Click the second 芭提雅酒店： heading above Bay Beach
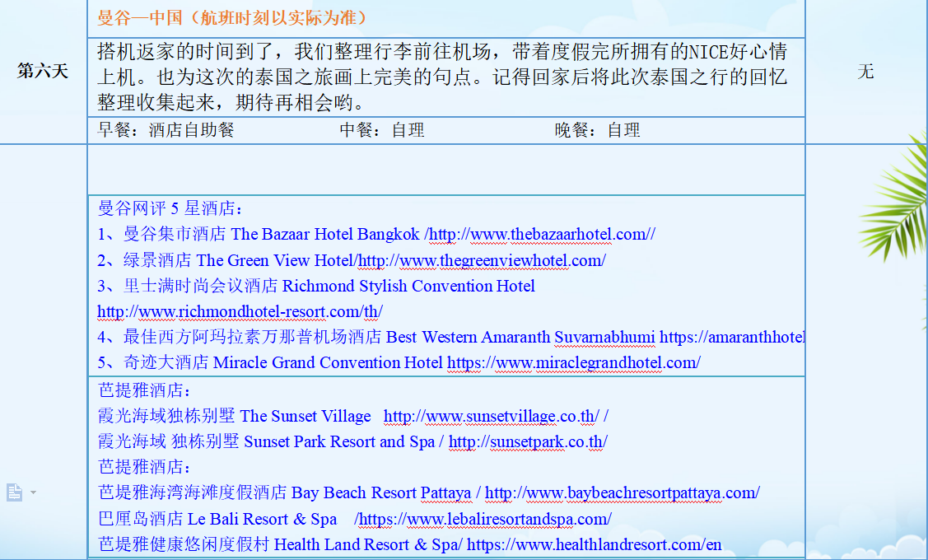Image resolution: width=928 pixels, height=560 pixels. (145, 467)
